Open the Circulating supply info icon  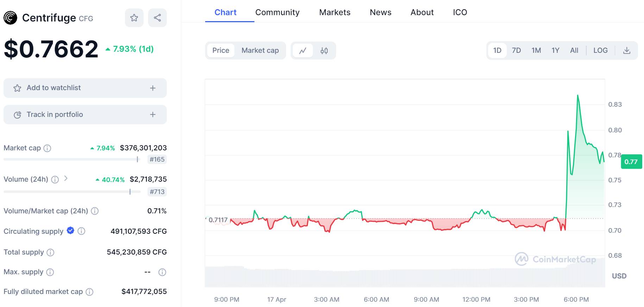[81, 231]
